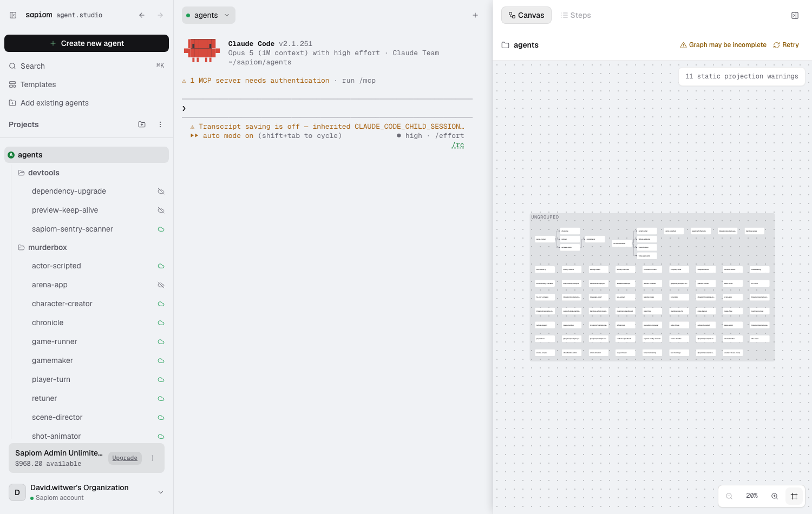Click Graph may be incomplete warning
Screen dimensions: 812x514
[x=723, y=45]
